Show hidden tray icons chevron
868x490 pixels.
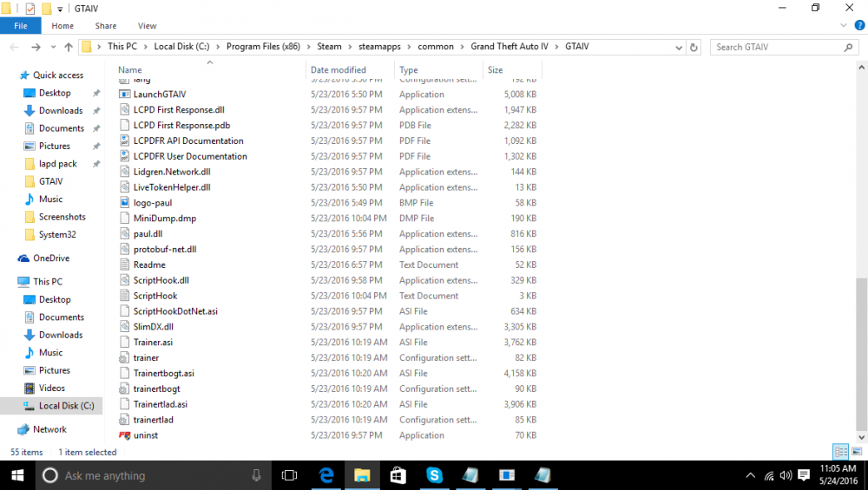click(x=750, y=475)
